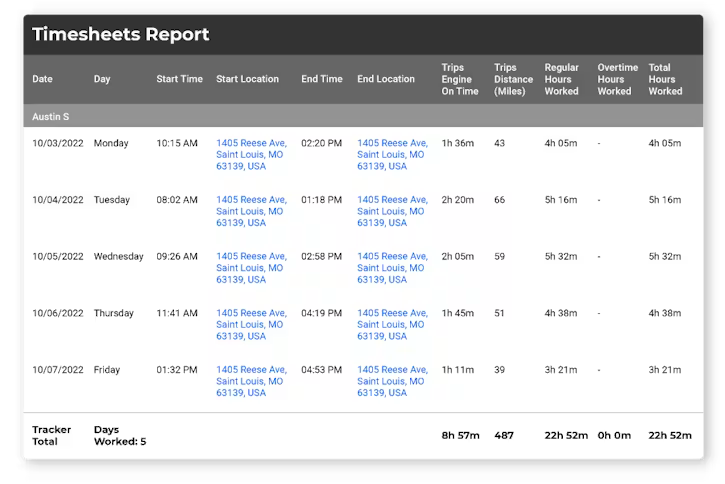Image resolution: width=725 pixels, height=484 pixels.
Task: Click the Date column header
Action: click(x=42, y=79)
